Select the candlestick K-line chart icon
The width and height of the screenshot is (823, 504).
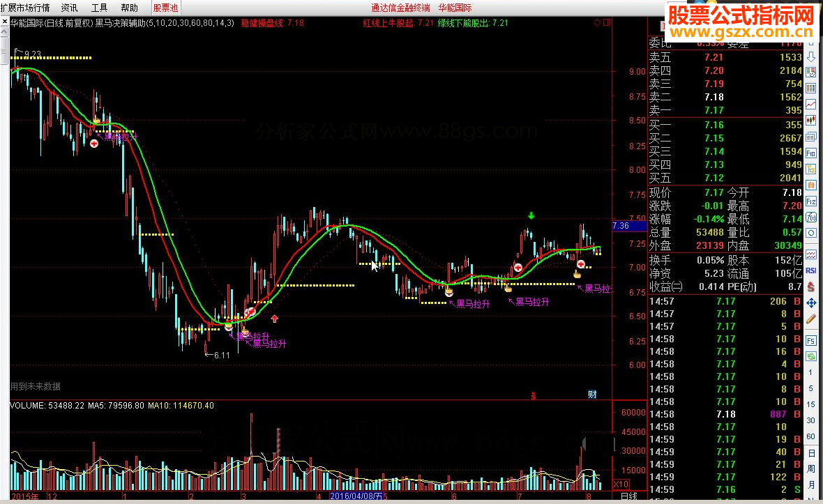pyautogui.click(x=811, y=121)
